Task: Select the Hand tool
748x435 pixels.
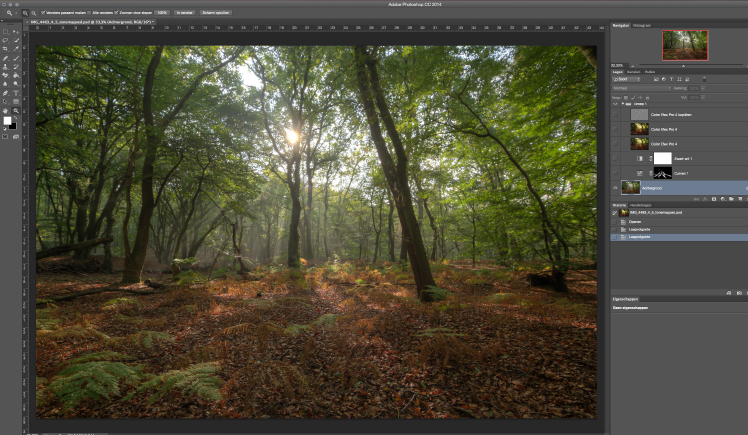Action: tap(5, 110)
